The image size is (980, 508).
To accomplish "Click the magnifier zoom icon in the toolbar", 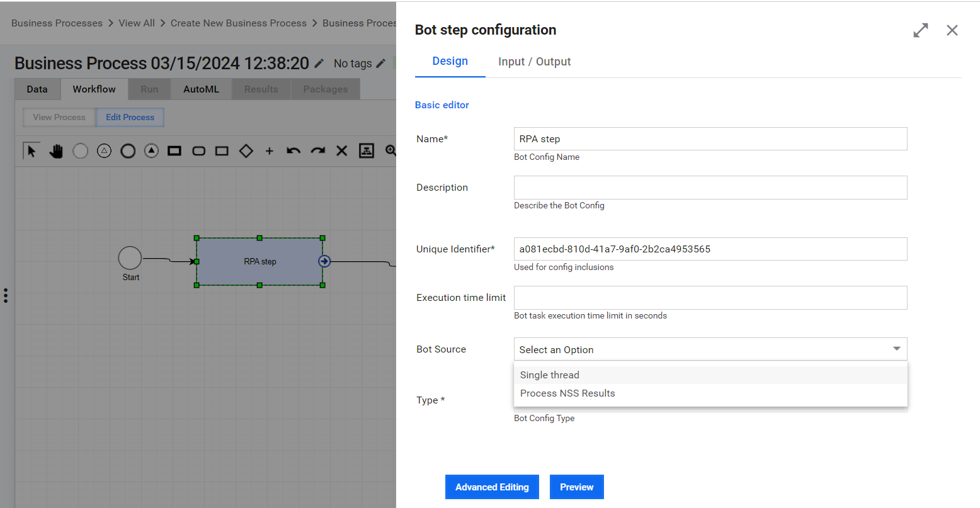I will (390, 151).
